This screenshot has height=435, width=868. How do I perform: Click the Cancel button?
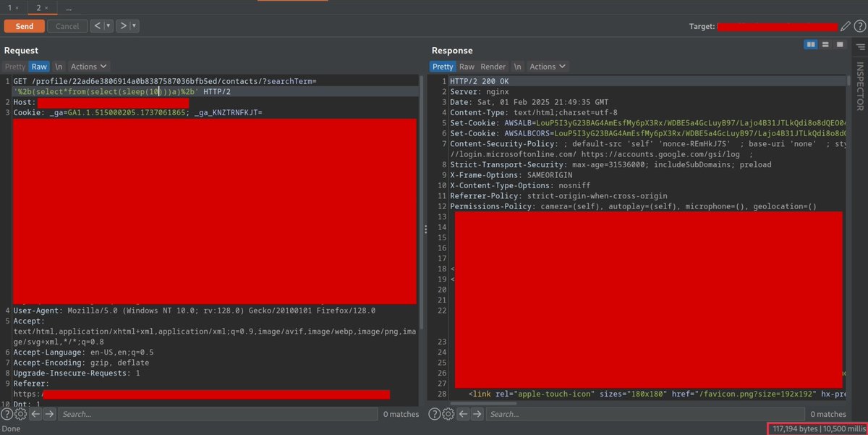[67, 25]
